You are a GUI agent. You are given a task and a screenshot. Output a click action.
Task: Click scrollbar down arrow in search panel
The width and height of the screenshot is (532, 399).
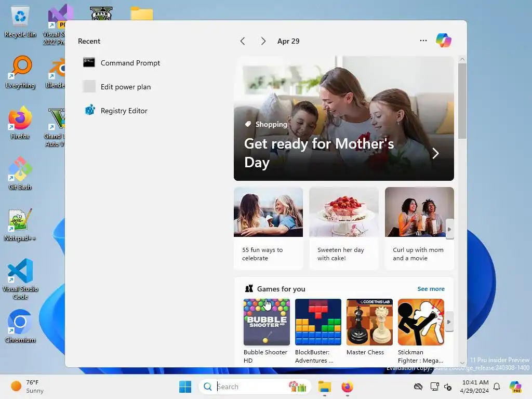(x=462, y=363)
